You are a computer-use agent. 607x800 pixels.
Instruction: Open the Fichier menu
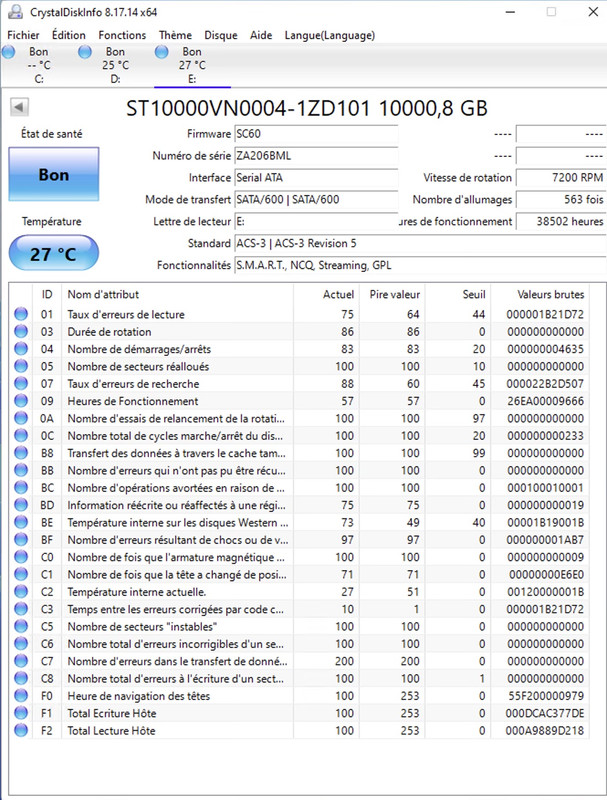(23, 35)
